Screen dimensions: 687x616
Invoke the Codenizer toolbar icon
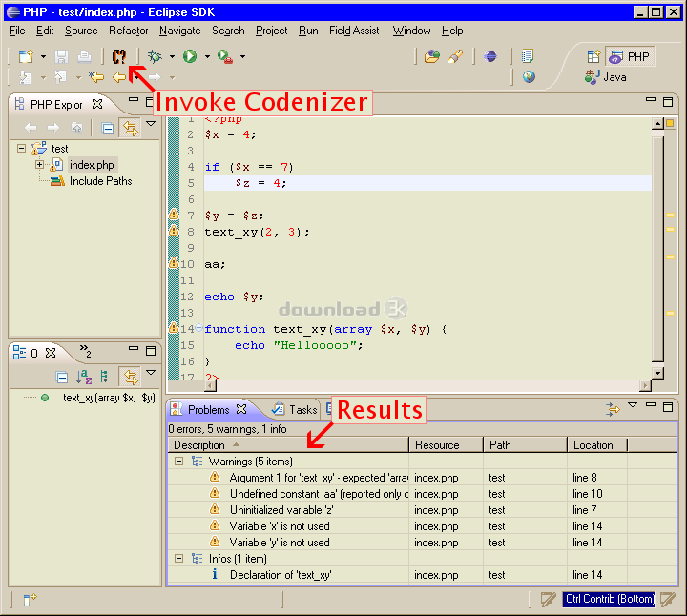pos(118,56)
